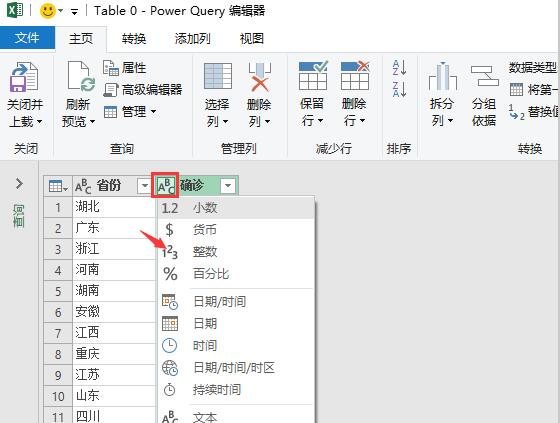
Task: Sort ascending with A-Z icon
Action: point(399,68)
